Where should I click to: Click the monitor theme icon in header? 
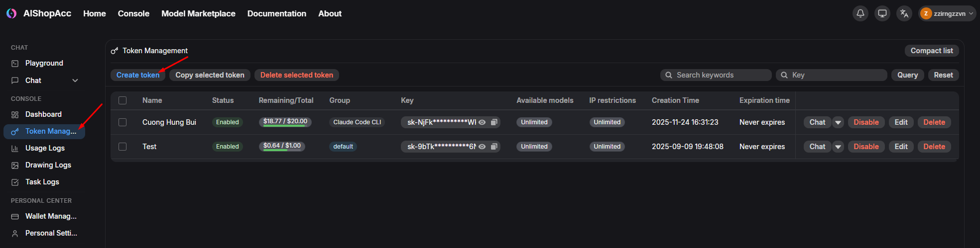[x=882, y=13]
